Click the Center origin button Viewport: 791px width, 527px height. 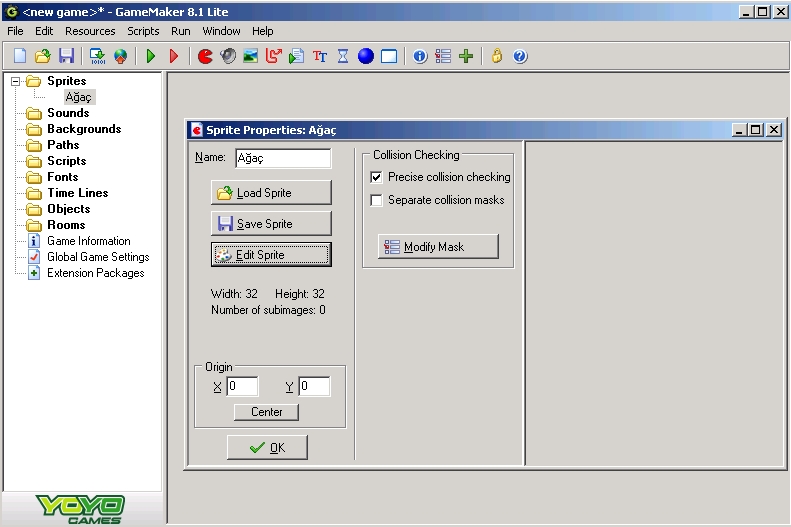coord(266,412)
